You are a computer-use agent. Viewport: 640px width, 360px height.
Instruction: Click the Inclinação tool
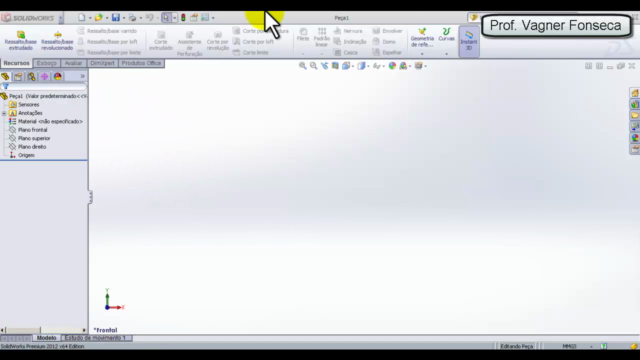coord(350,42)
